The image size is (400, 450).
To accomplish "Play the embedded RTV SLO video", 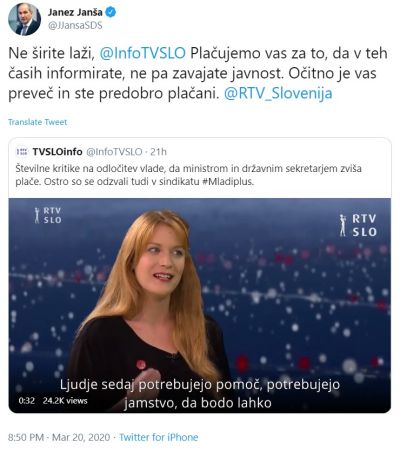I will coord(200,305).
